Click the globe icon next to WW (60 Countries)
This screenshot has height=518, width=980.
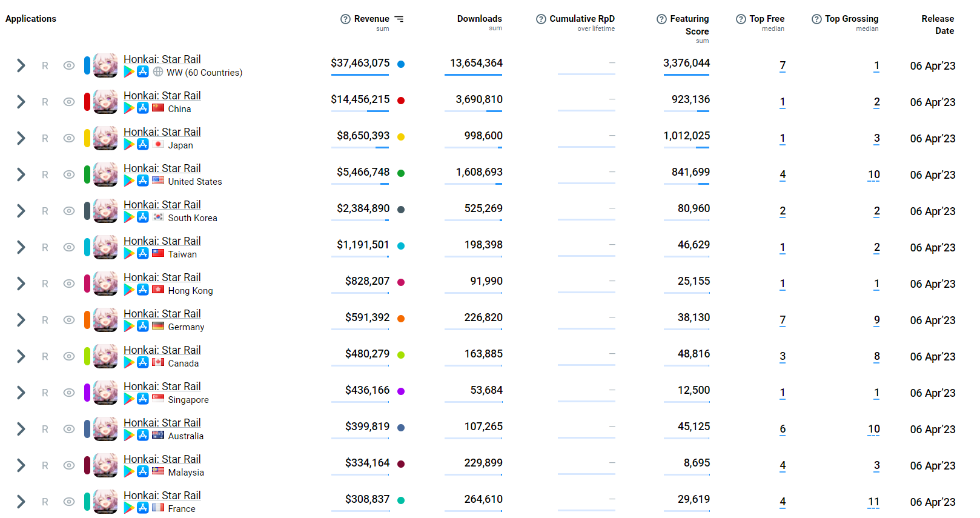coord(158,72)
